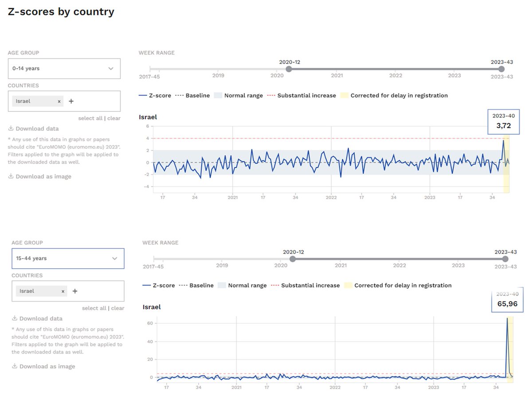Click plus icon to add country in top panel
Screen dimensions: 532x404
coord(71,101)
